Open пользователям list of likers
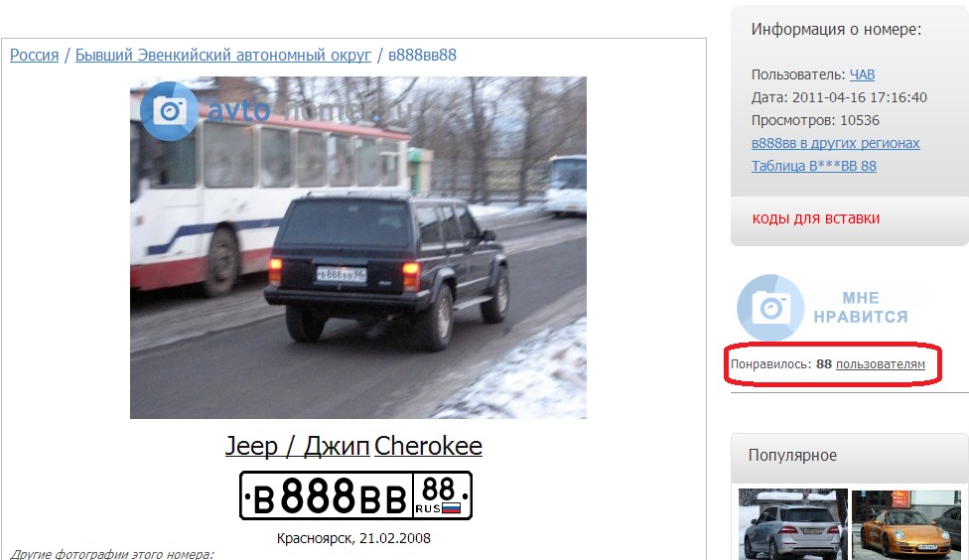Screen dimensions: 969x560 pos(880,364)
